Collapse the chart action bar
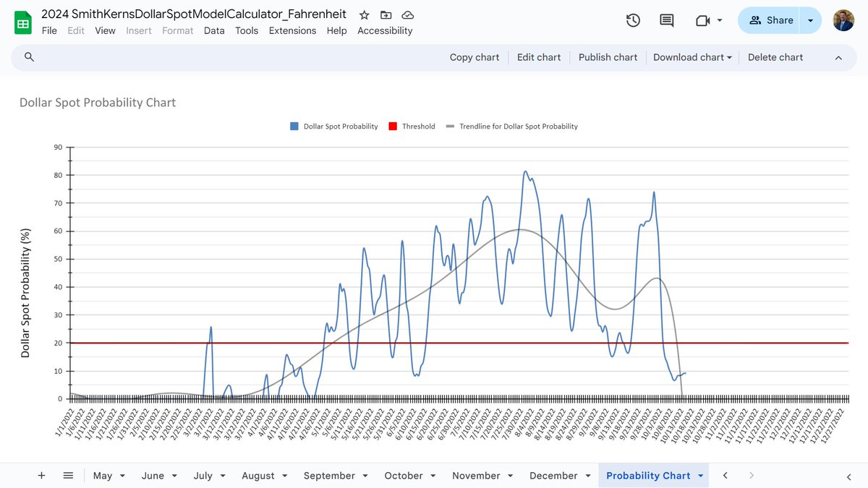The image size is (868, 488). point(838,57)
